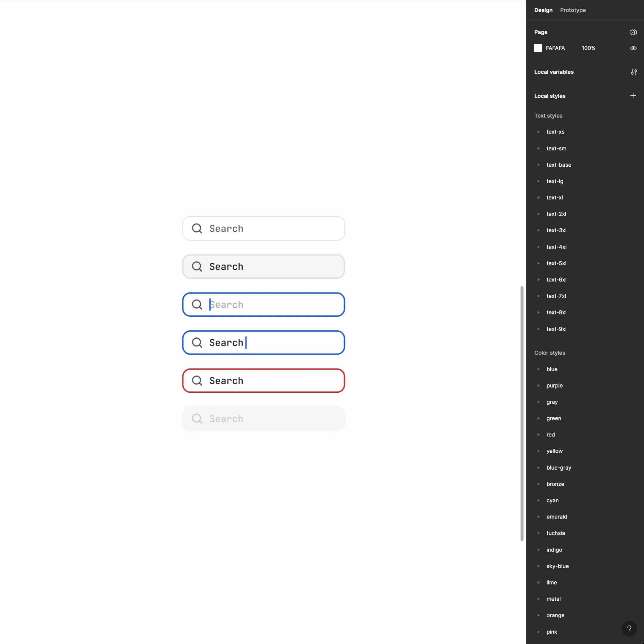Add a new local style with plus icon
The height and width of the screenshot is (644, 644).
coord(633,96)
